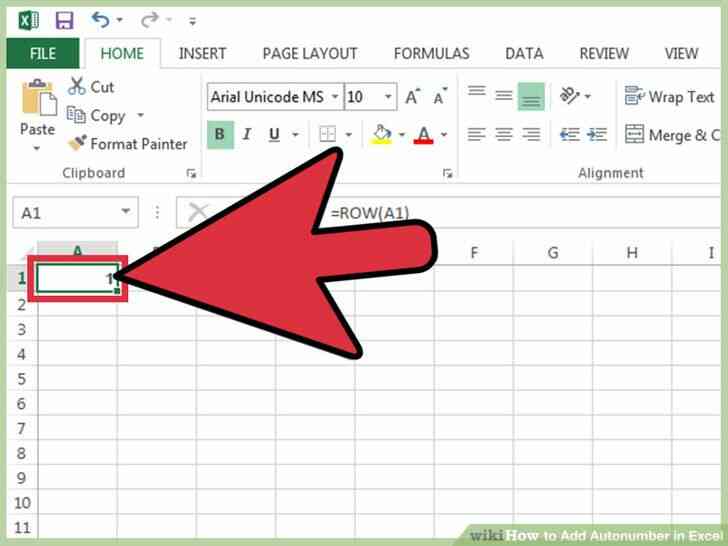Switch to the VIEW tab
The height and width of the screenshot is (546, 728).
pyautogui.click(x=681, y=53)
